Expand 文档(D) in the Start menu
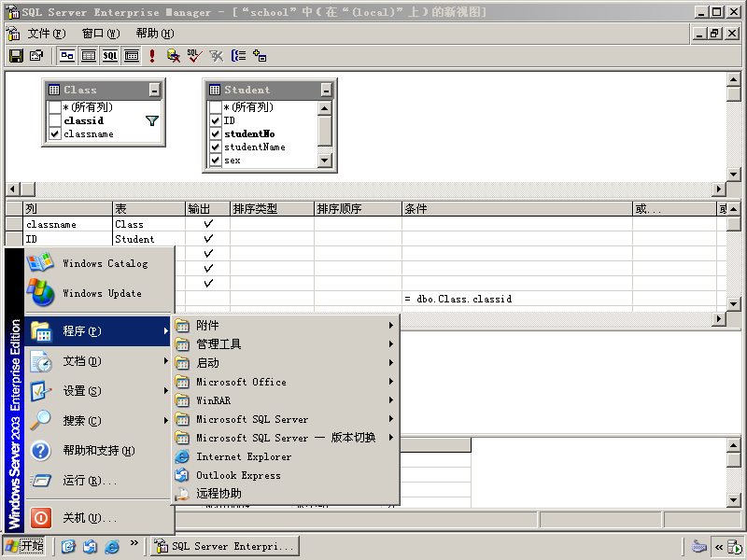The image size is (747, 560). (99, 361)
